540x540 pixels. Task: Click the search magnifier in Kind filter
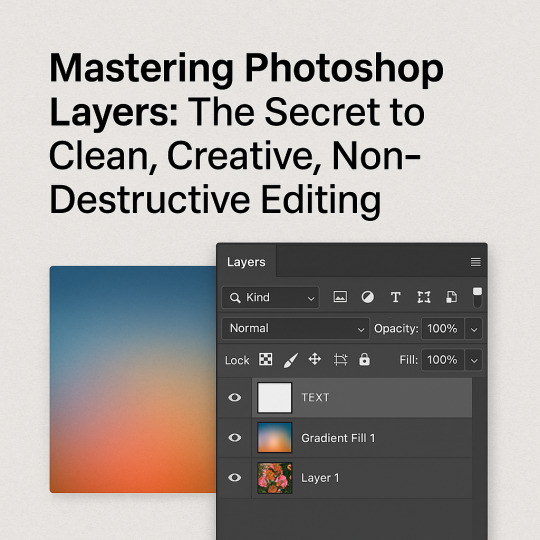[235, 298]
